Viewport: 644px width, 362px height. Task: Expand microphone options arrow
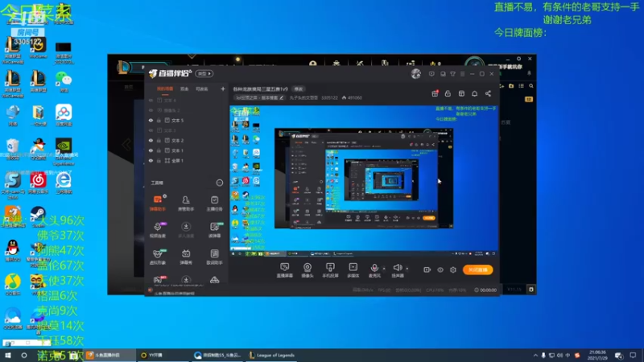click(384, 269)
